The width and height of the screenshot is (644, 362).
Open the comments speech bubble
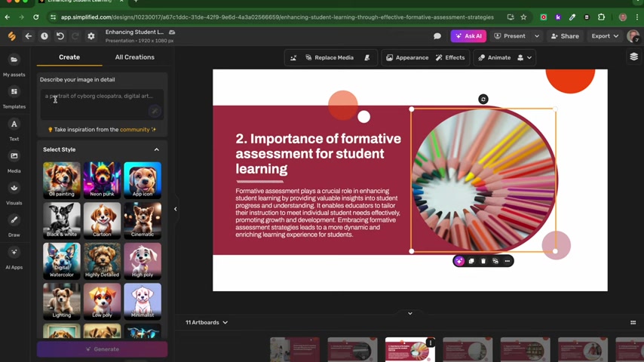[x=437, y=36]
